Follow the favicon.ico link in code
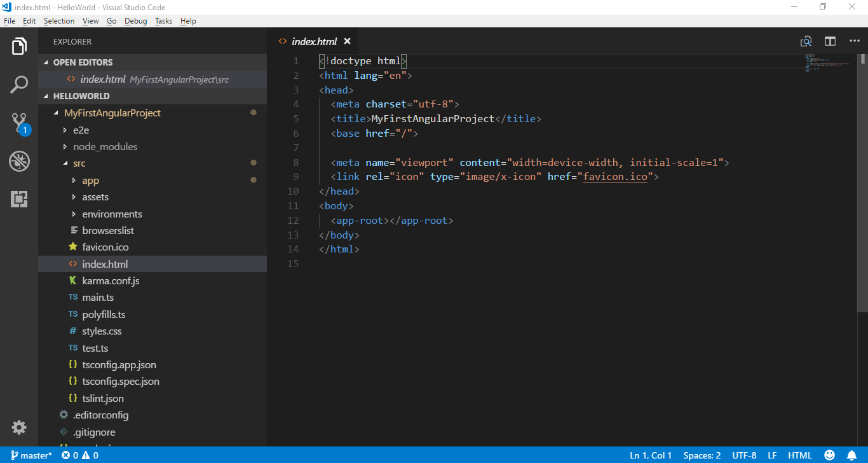Viewport: 868px width, 463px height. pos(615,177)
